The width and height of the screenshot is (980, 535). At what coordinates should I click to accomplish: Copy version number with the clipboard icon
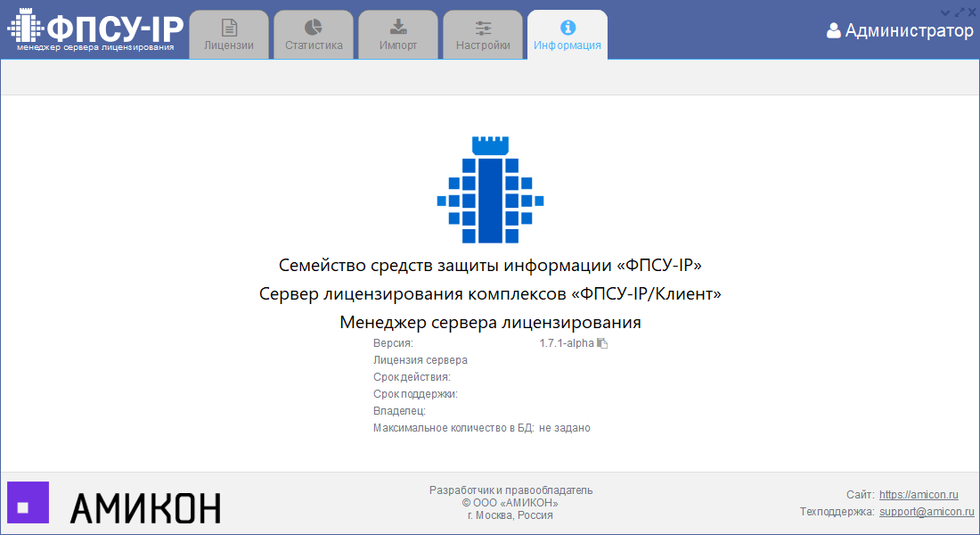[602, 343]
